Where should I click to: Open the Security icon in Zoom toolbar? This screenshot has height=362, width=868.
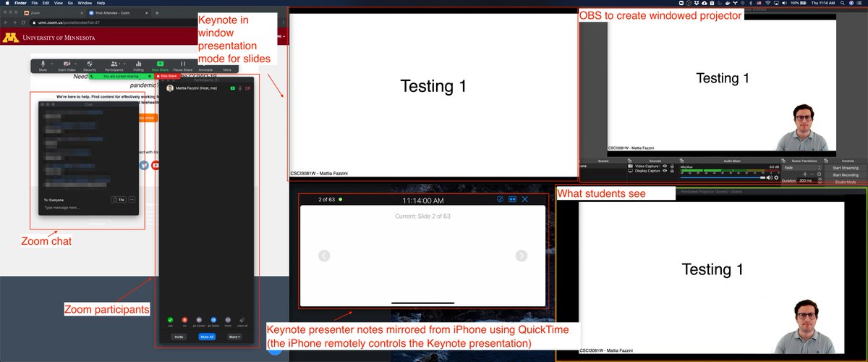coord(90,65)
